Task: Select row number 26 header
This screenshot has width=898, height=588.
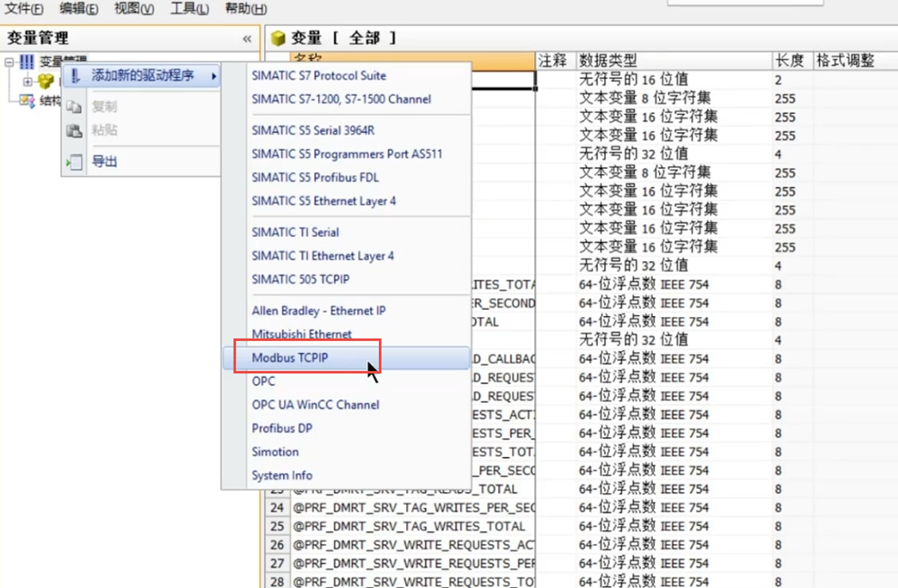Action: coord(277,545)
